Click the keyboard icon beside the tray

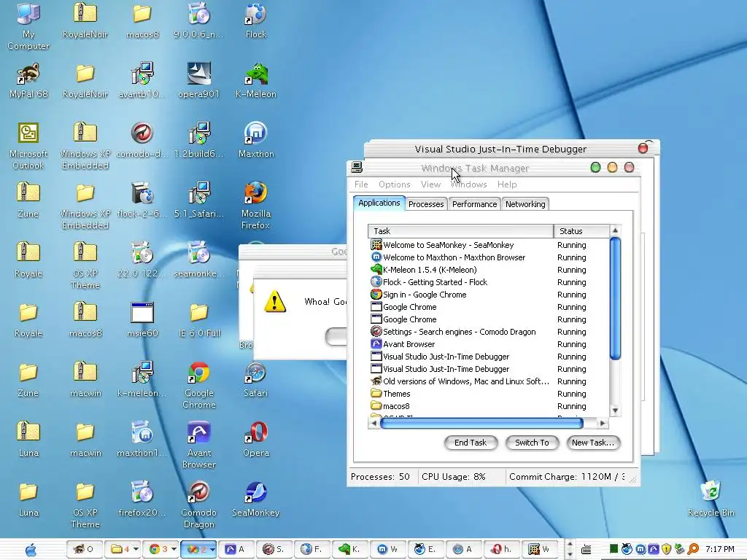(587, 550)
